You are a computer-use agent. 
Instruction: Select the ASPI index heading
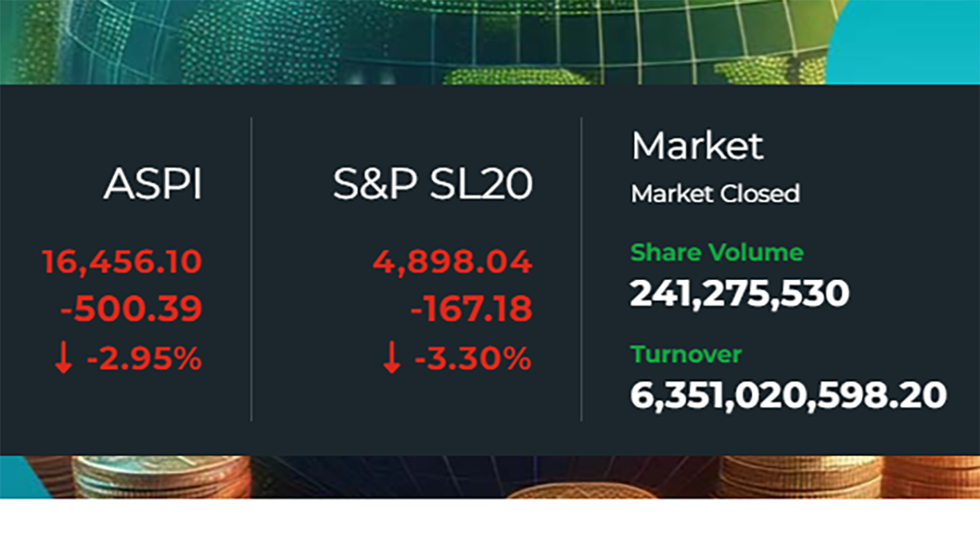point(153,186)
